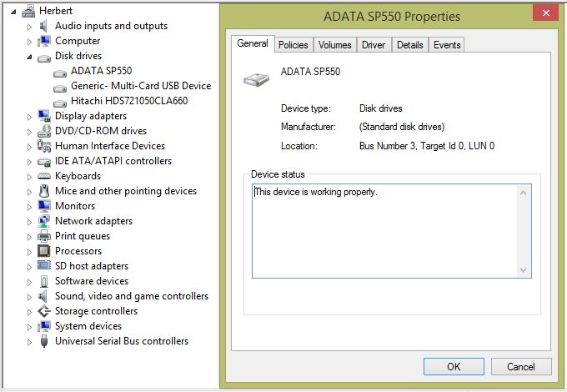Screen dimensions: 567x392
Task: Click the large drive icon in Properties dialog
Action: click(256, 78)
